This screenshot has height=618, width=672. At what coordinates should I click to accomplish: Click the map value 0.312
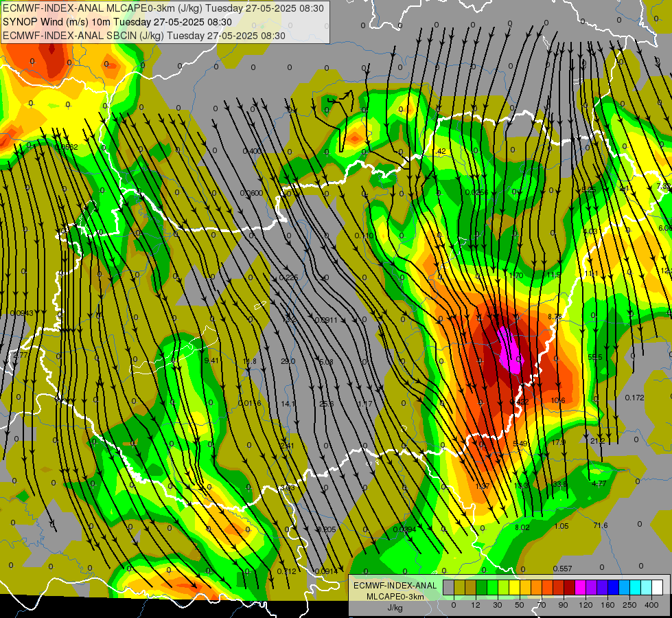[286, 571]
